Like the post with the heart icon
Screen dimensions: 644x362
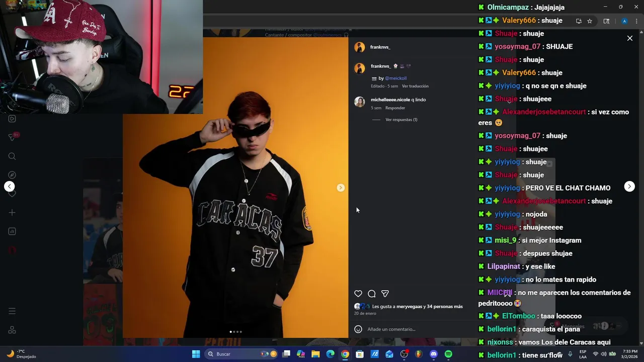[x=358, y=294]
